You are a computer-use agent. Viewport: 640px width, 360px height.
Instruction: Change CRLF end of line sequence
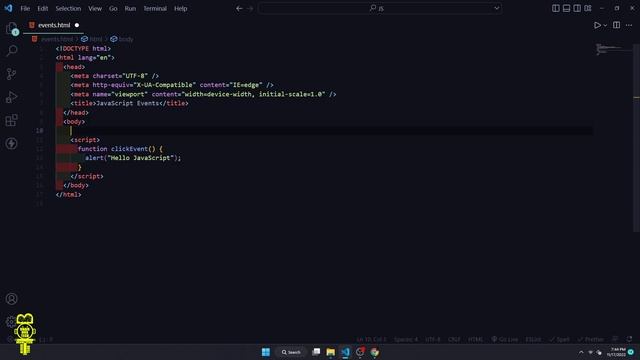(454, 339)
